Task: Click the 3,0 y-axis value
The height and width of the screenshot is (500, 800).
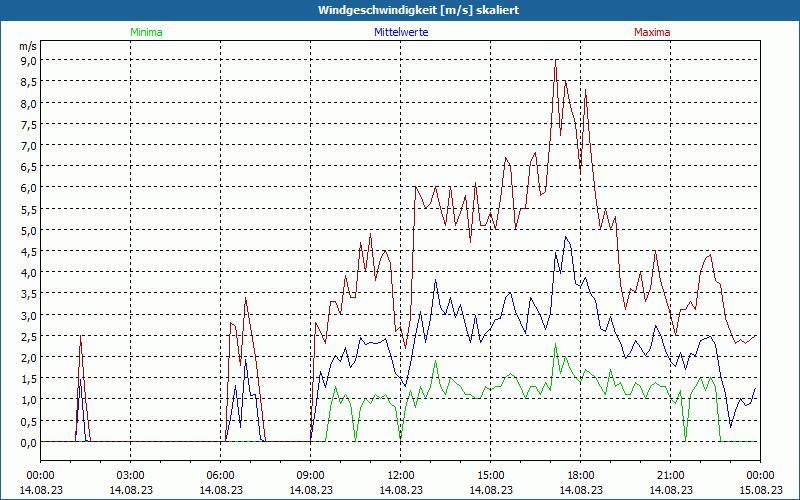Action: (x=29, y=316)
